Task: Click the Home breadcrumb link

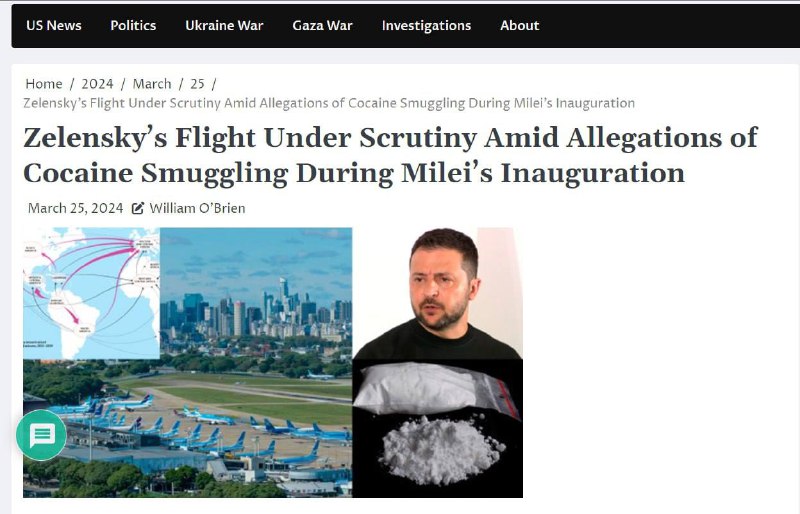Action: coord(44,84)
